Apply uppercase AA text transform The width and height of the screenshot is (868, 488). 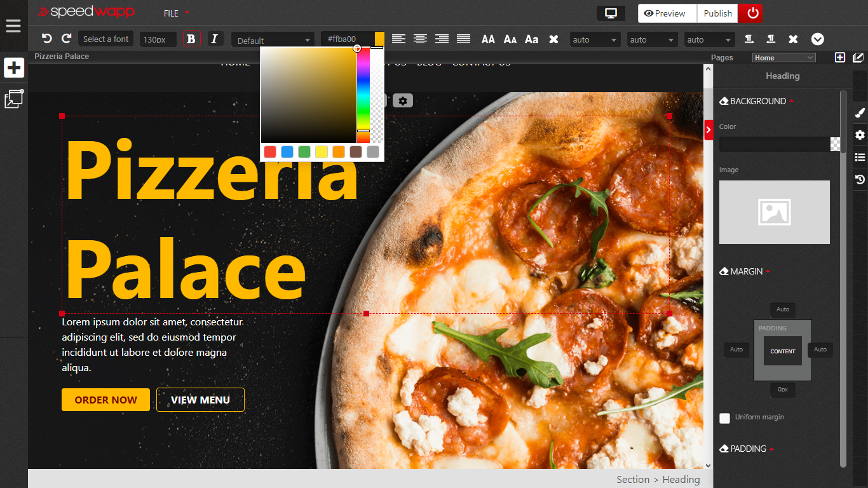tap(488, 39)
